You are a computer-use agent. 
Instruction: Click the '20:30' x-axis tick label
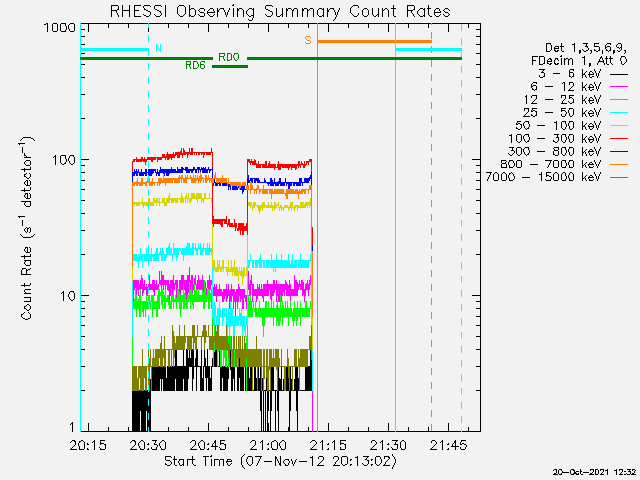(x=148, y=445)
